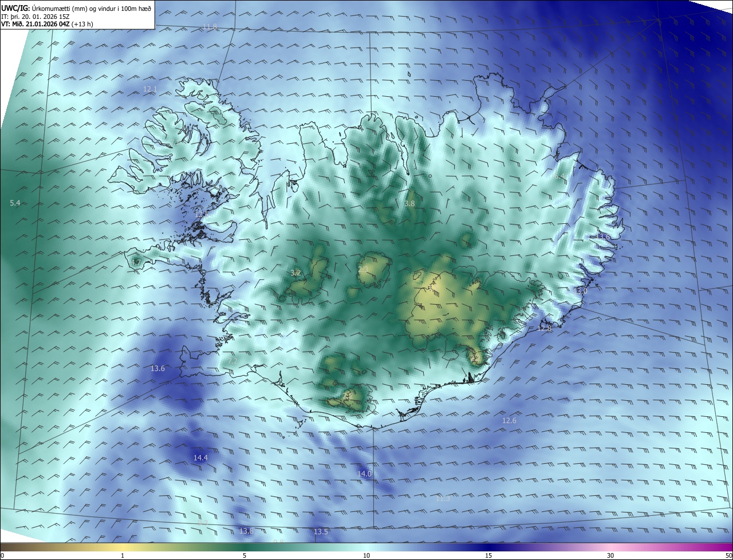Click the 30 tick on the color scale

[610, 555]
